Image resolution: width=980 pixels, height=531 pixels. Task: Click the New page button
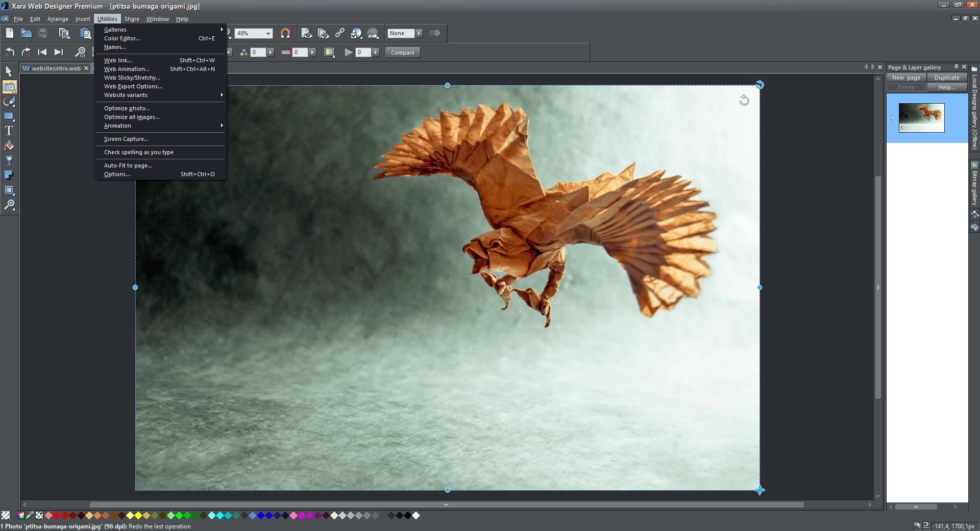pos(906,78)
